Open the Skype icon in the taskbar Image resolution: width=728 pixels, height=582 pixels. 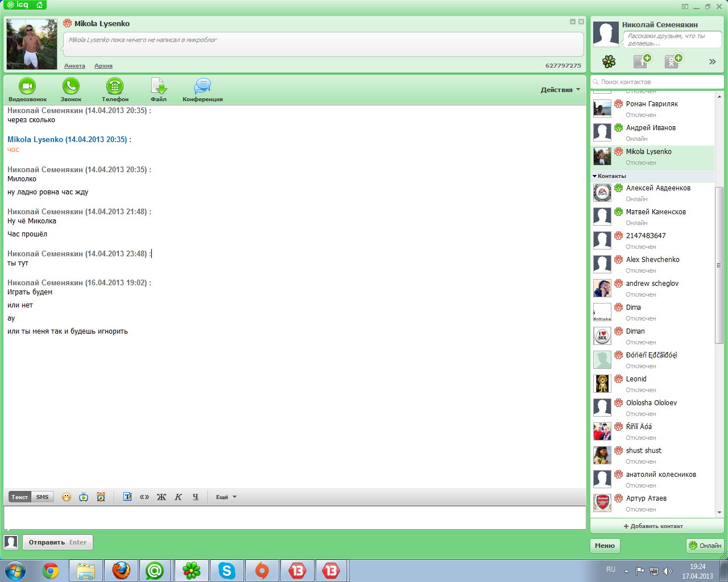[x=227, y=570]
